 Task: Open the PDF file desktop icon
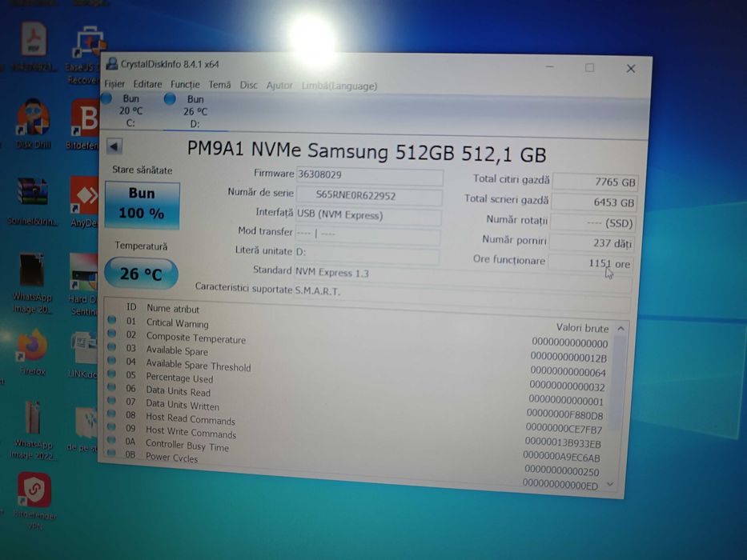[34, 46]
